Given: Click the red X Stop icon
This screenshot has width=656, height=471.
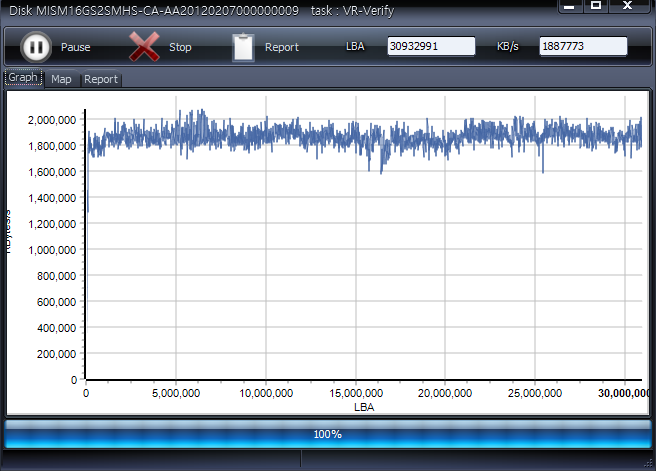Looking at the screenshot, I should tap(145, 47).
